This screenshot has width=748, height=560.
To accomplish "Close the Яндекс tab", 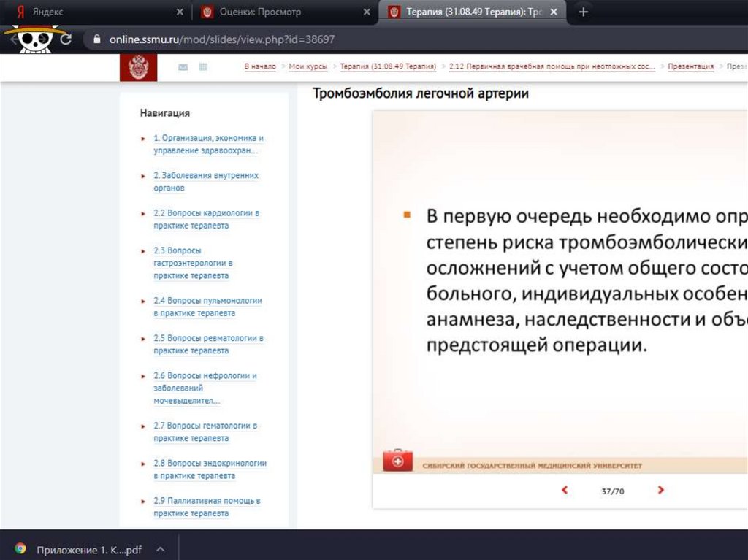I will point(180,12).
